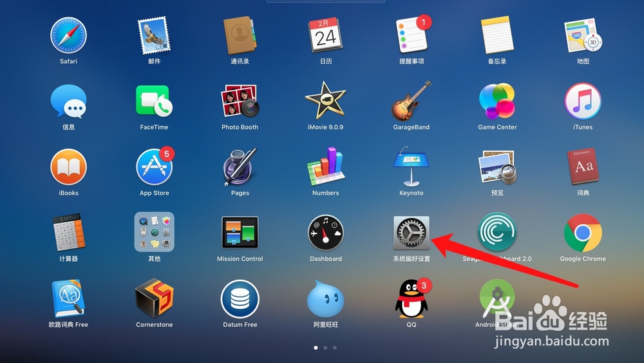Launch the Calculator (计算器)
Viewport: 644px width, 363px height.
[x=68, y=233]
